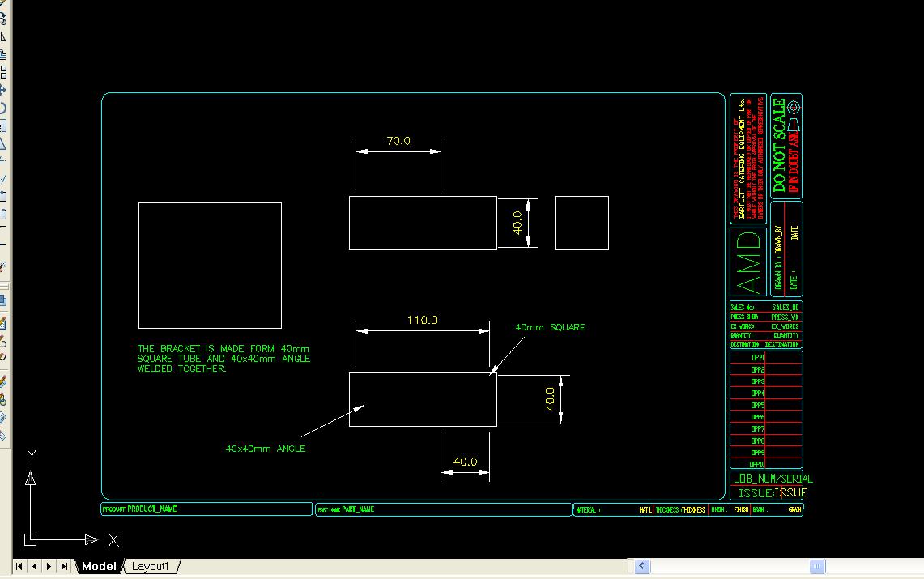Select the Array tool
Image resolution: width=924 pixels, height=579 pixels.
point(3,72)
